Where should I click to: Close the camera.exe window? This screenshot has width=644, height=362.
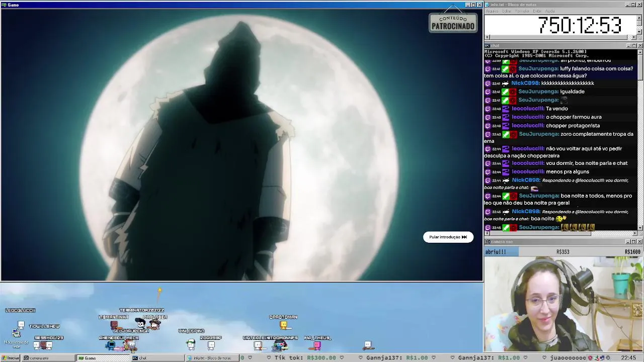tap(639, 242)
